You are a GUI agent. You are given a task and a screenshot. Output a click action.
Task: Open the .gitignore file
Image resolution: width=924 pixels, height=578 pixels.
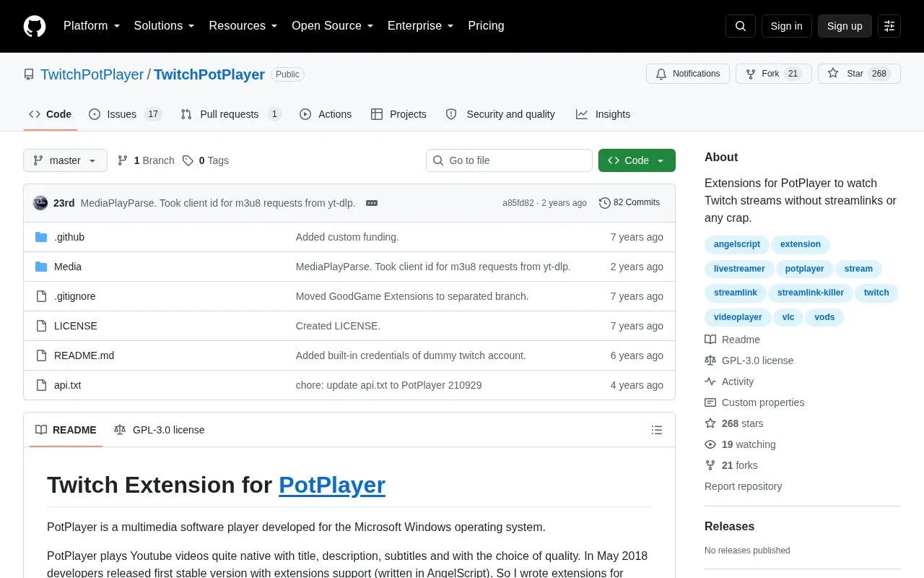point(75,296)
